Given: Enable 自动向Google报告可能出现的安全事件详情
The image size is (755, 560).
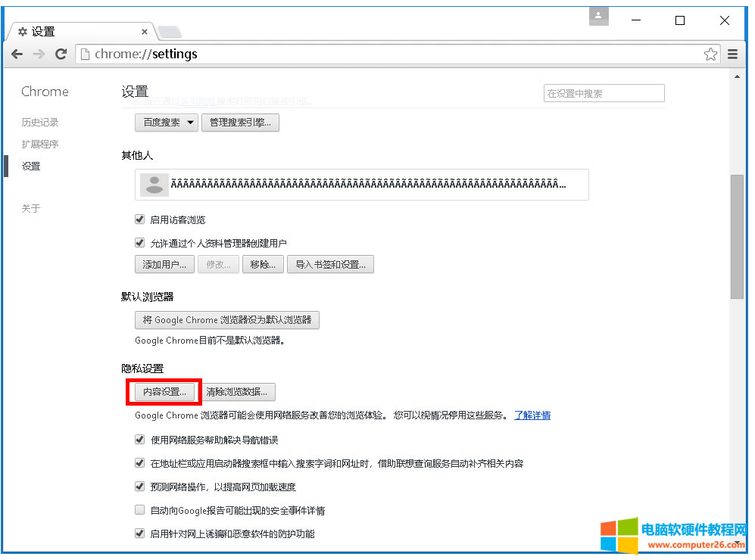Looking at the screenshot, I should point(139,509).
